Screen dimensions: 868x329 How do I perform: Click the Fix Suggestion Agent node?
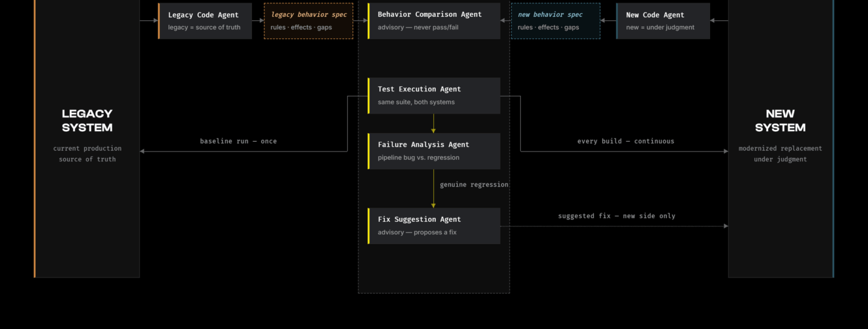(434, 226)
